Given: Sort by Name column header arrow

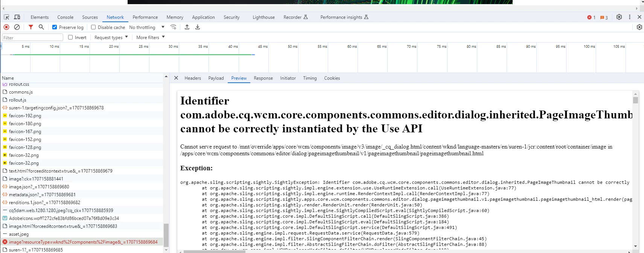Looking at the screenshot, I should click(166, 77).
